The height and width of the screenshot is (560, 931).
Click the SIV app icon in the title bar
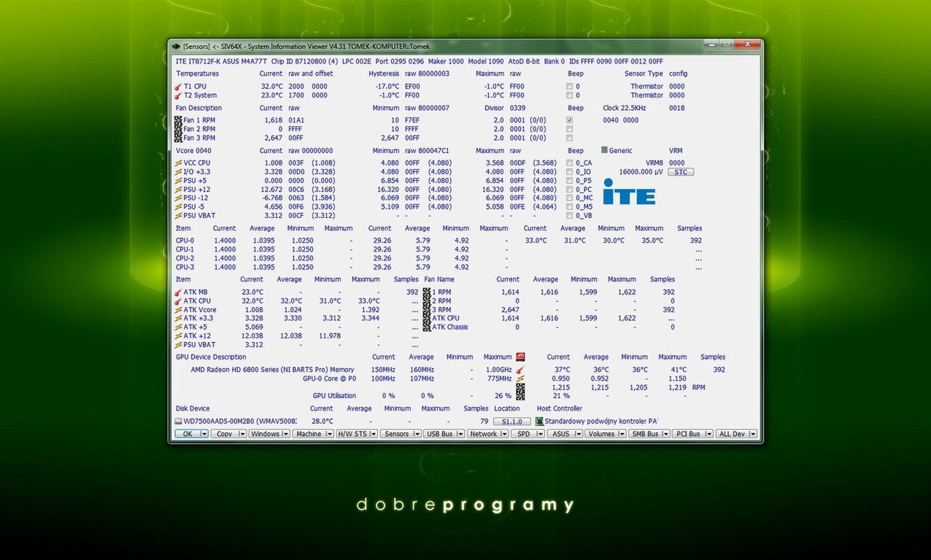click(176, 46)
